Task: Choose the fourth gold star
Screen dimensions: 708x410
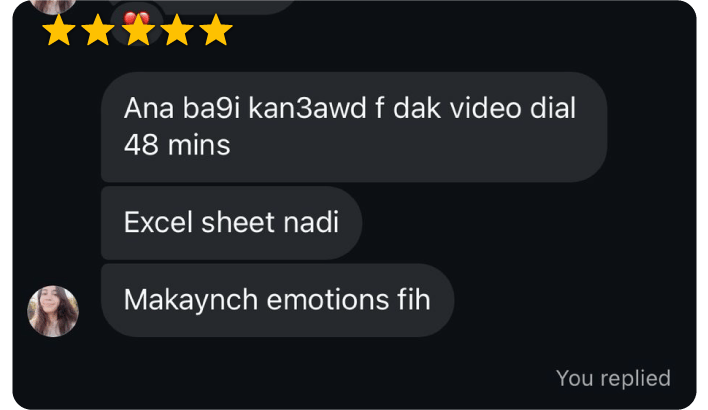Action: pyautogui.click(x=177, y=30)
